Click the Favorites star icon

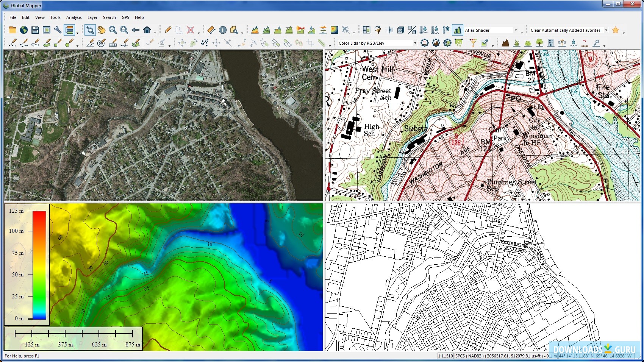tap(615, 30)
